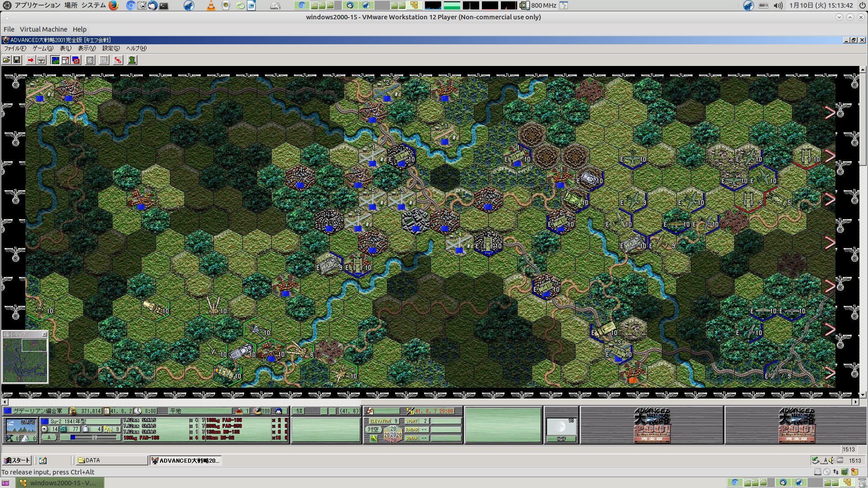Click the windows2000-15 task in bottom panel

tap(60, 483)
